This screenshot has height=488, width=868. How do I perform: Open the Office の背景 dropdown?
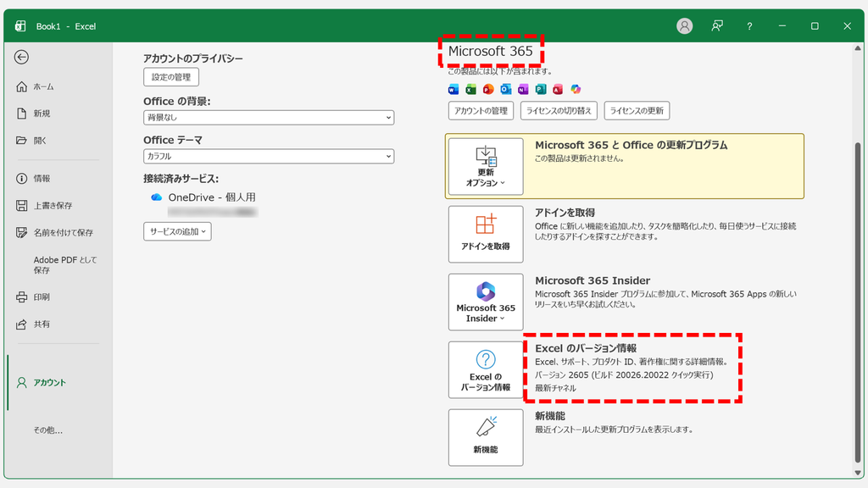pos(269,117)
